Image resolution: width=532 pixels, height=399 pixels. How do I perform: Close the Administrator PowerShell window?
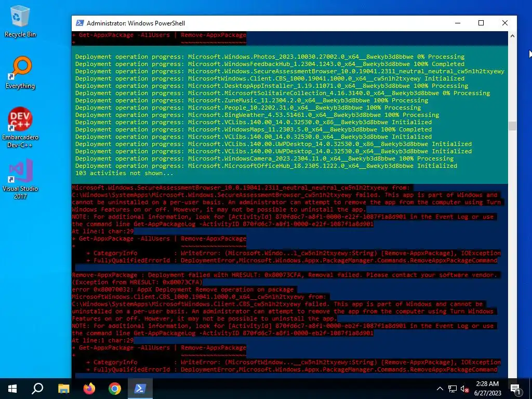505,23
